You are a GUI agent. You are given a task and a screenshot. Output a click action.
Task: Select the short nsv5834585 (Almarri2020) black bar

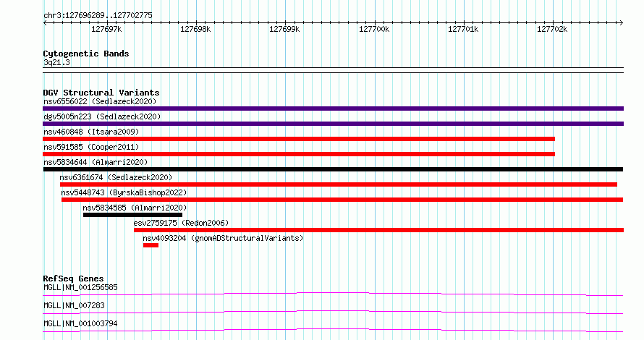point(132,215)
